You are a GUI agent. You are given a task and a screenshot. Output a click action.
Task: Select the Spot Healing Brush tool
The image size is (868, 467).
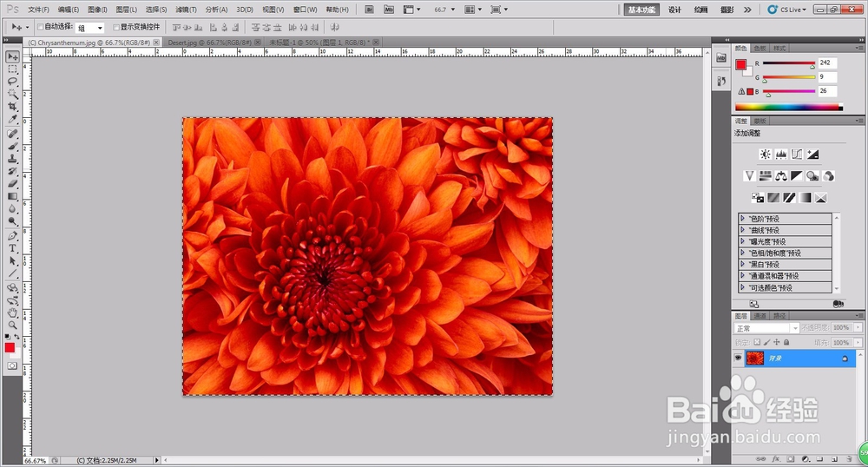[12, 134]
